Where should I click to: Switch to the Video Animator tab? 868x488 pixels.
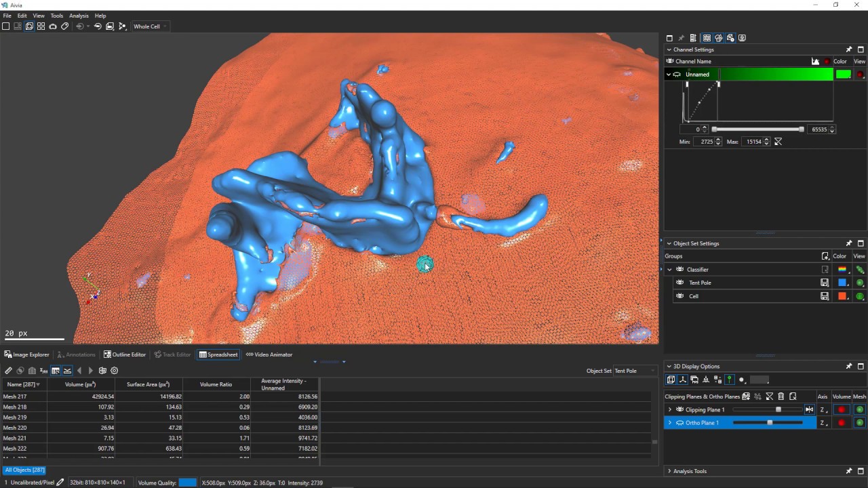[269, 354]
